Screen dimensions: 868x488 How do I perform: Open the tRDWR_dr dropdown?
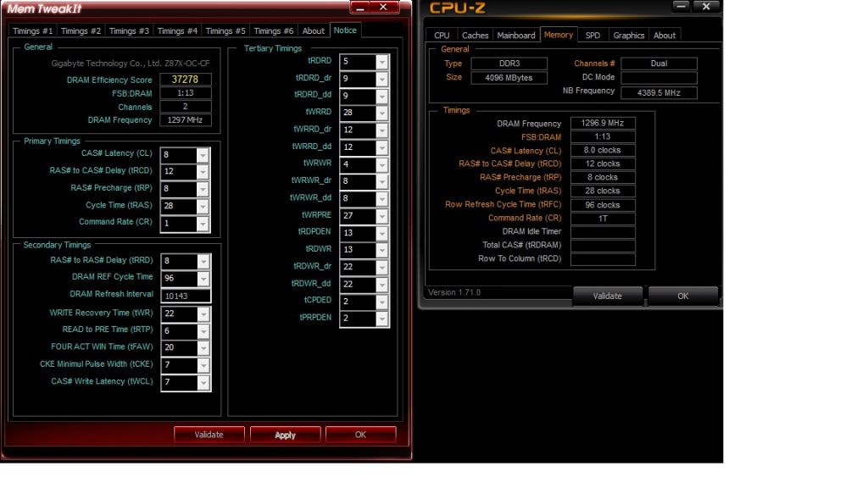pos(382,267)
